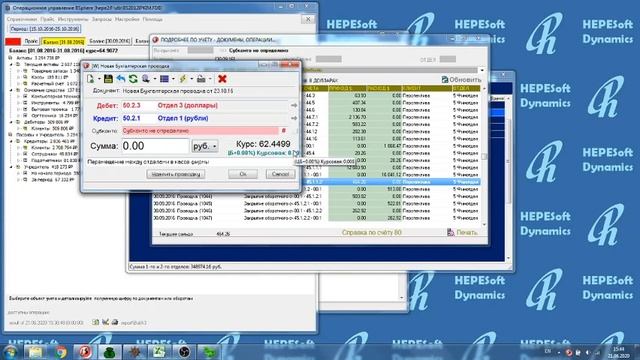
Task: Click the red round app icon in the taskbar
Action: (x=85, y=352)
